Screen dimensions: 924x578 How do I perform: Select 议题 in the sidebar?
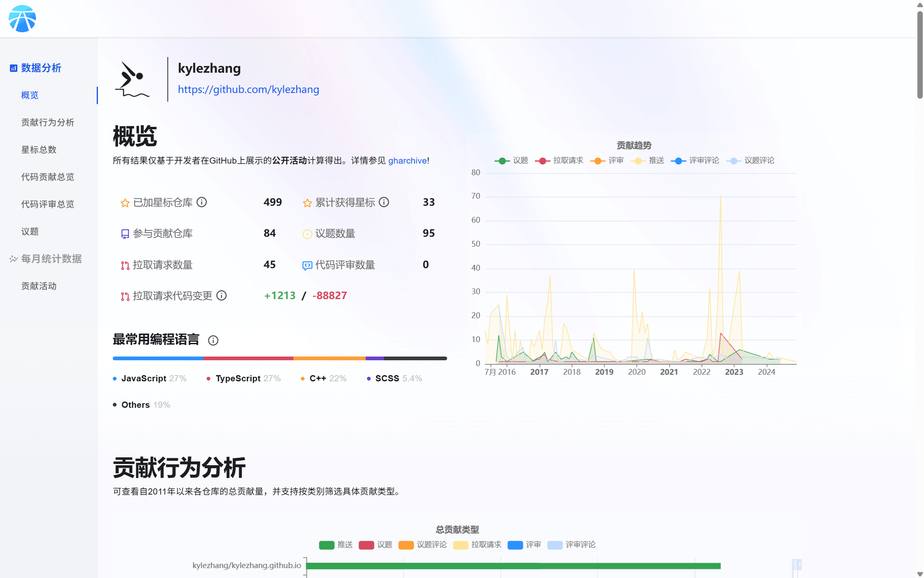(x=30, y=232)
